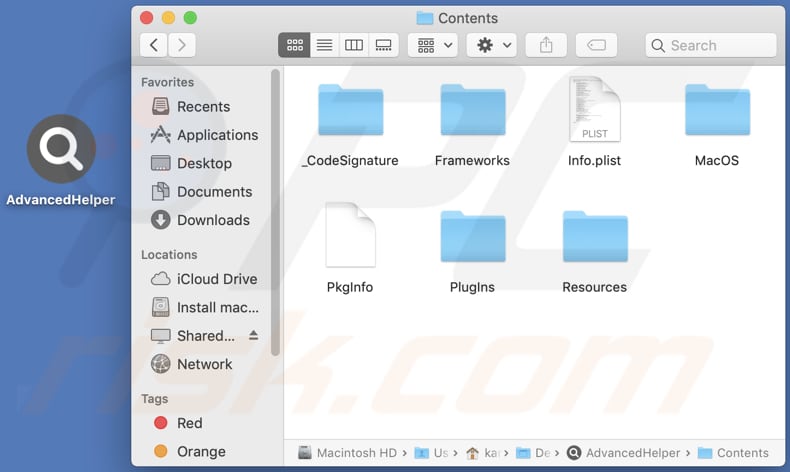Screen dimensions: 790x472
Task: Open Documents in the sidebar
Action: click(x=202, y=192)
